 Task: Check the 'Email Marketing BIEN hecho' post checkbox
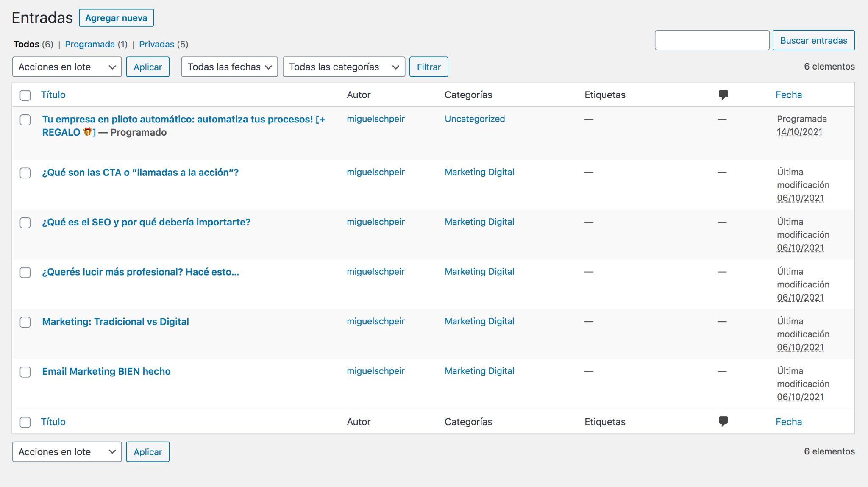pyautogui.click(x=25, y=372)
